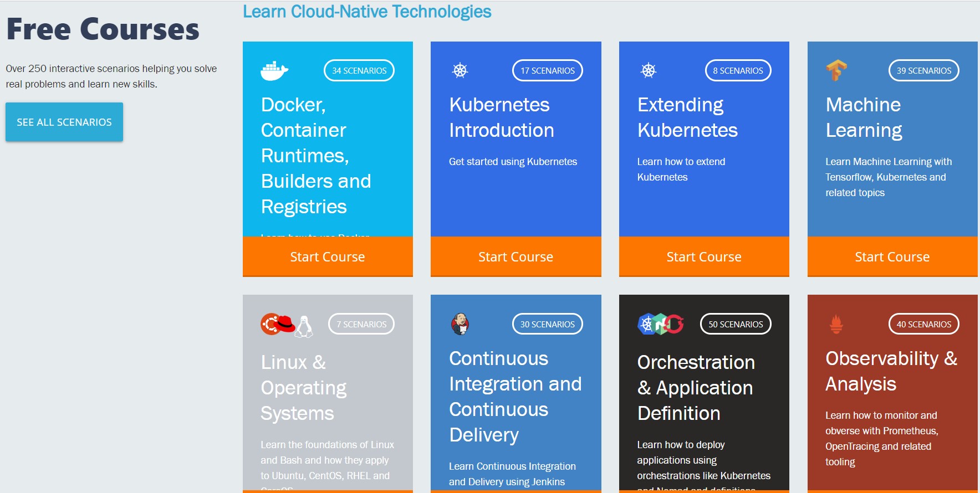Viewport: 980px width, 493px height.
Task: Open the Kubernetes Introduction title
Action: (502, 117)
